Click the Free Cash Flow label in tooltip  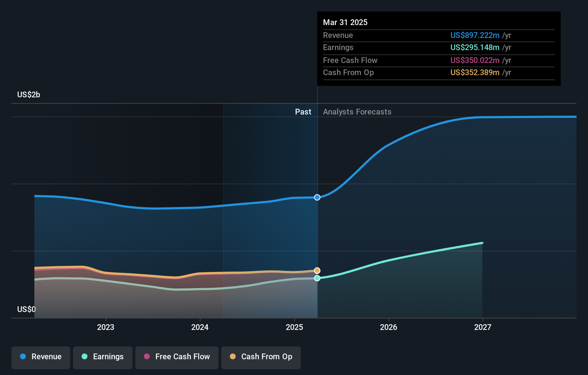[350, 60]
